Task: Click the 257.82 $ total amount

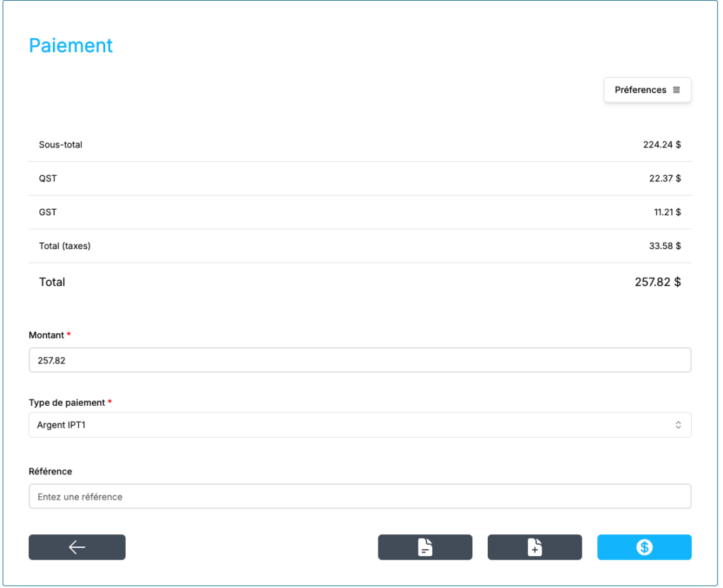Action: coord(657,282)
